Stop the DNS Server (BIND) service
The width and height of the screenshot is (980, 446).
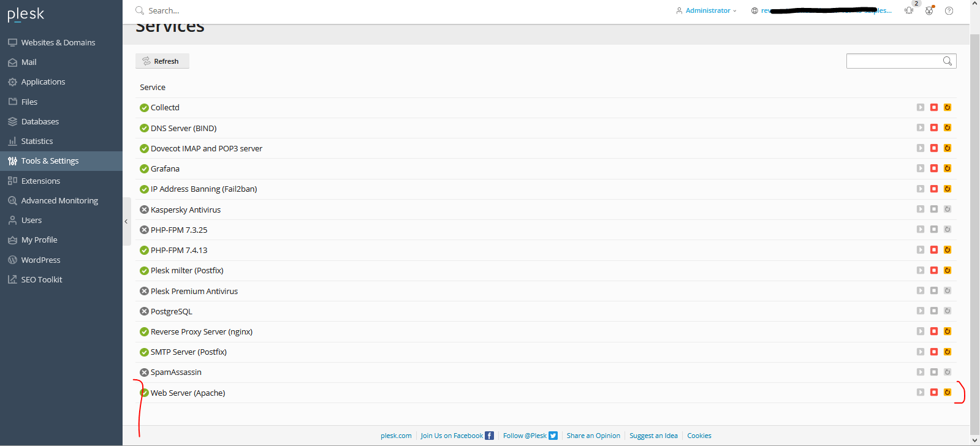(x=934, y=127)
